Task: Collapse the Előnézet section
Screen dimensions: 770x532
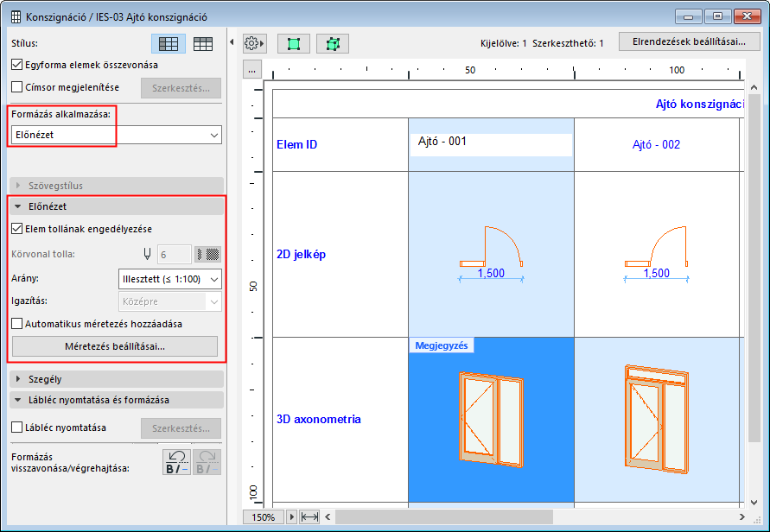Action: tap(117, 206)
